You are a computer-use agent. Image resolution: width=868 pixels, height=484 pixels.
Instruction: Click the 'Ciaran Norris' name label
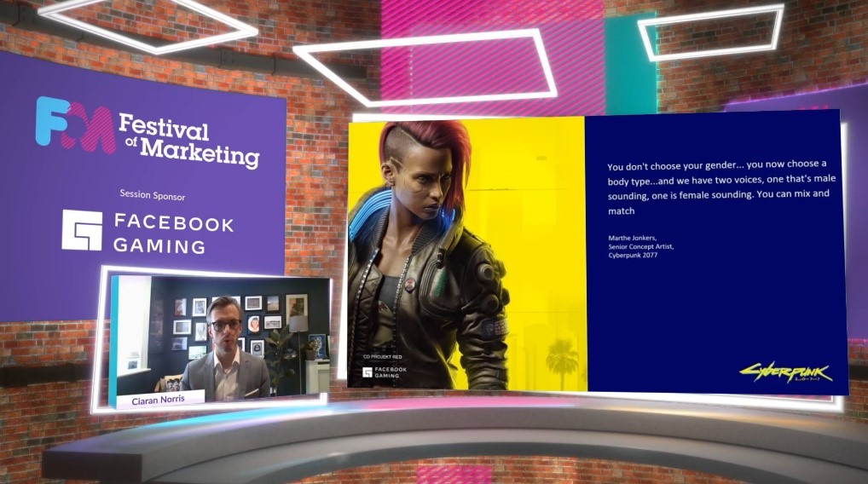159,400
